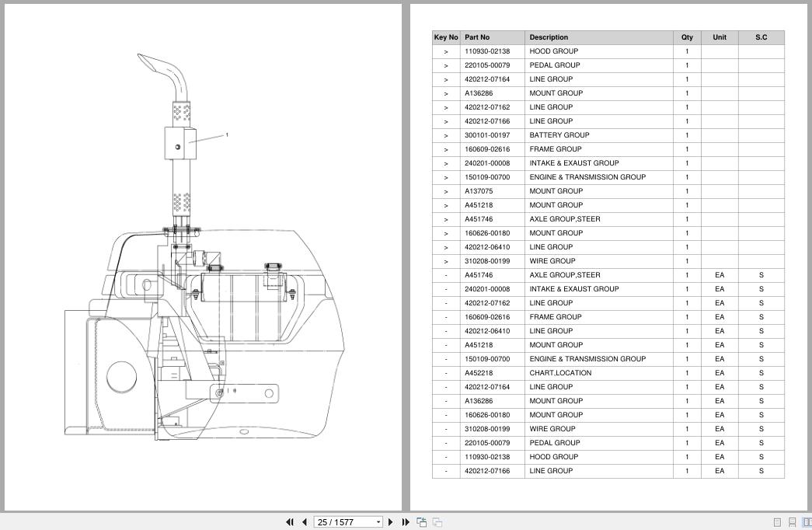
Task: Click the Key No column header
Action: click(446, 37)
